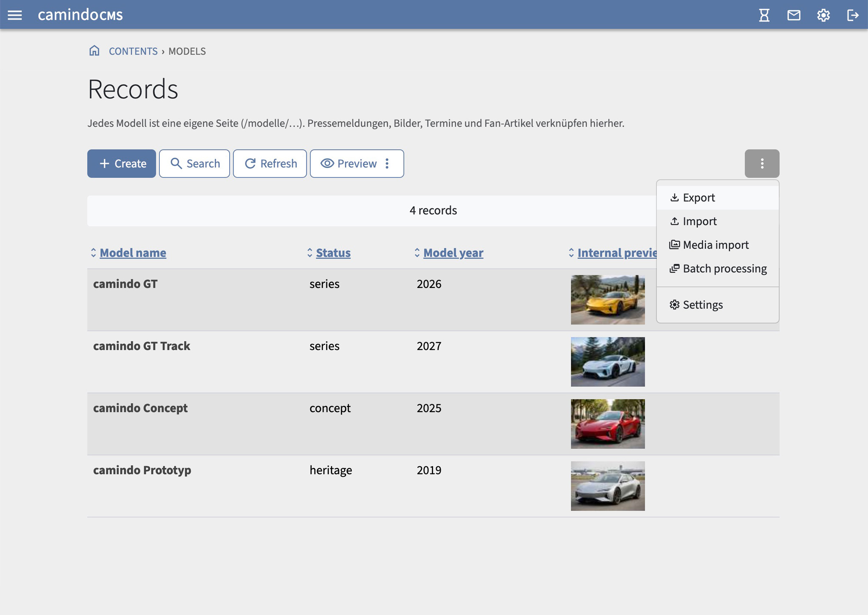Click the heritage status cell
Screen dimensions: 868x615
[x=331, y=471]
